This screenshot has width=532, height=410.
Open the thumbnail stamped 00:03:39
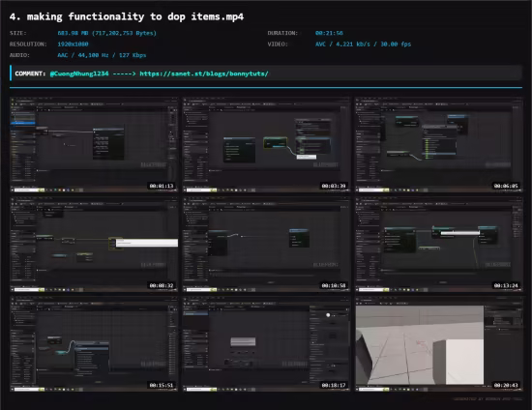(x=266, y=145)
